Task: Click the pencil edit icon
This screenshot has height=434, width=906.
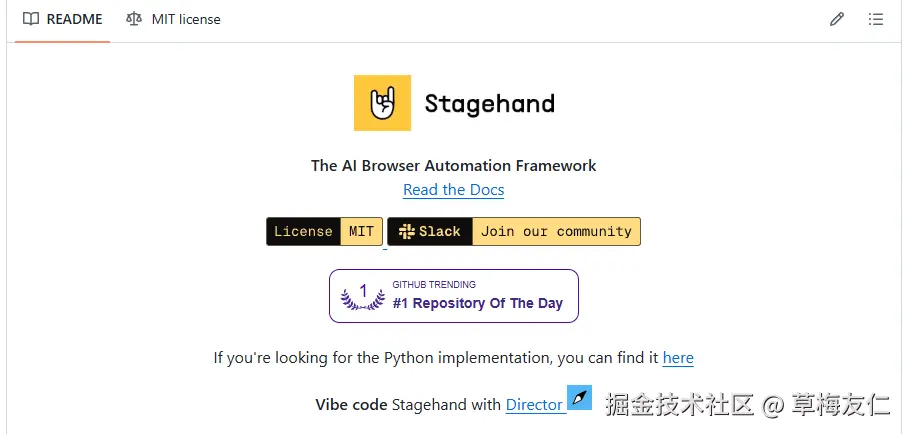Action: 837,19
